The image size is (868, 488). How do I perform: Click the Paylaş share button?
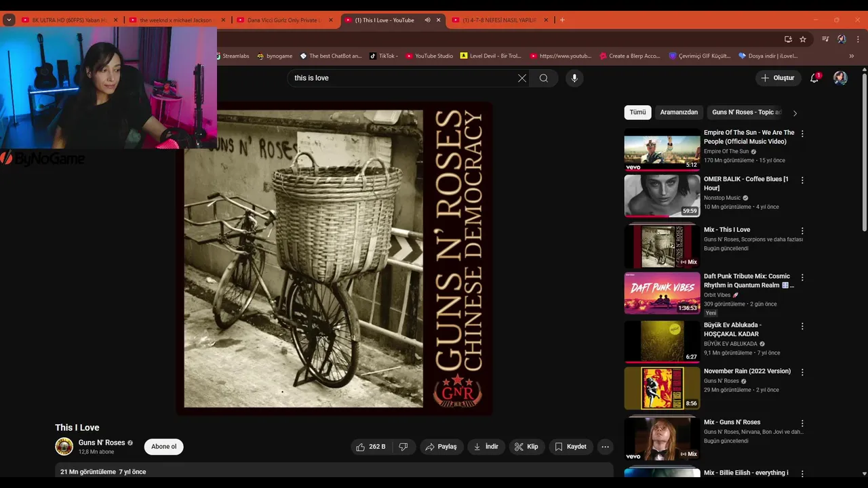click(441, 447)
